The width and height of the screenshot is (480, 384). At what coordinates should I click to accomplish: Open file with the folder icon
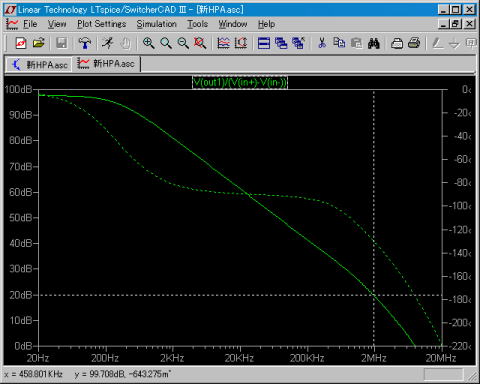[39, 43]
